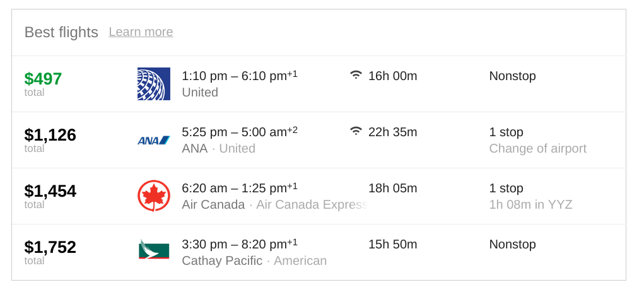Click the Best flights heading

(x=61, y=32)
